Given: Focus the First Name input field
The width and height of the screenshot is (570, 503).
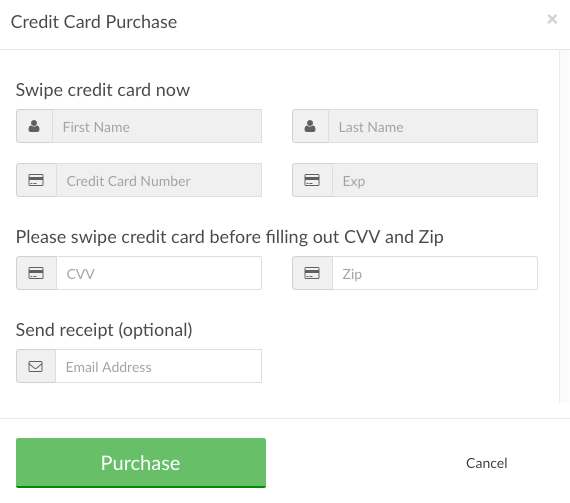Looking at the screenshot, I should (x=157, y=126).
